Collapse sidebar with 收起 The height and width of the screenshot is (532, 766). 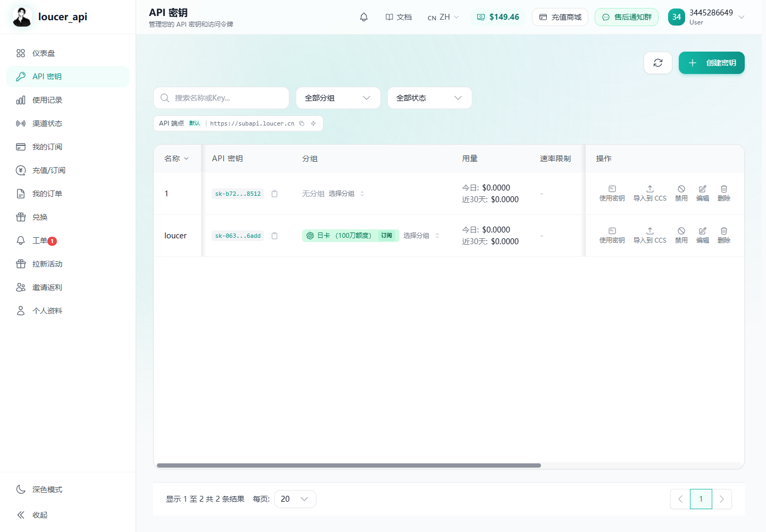[x=68, y=515]
